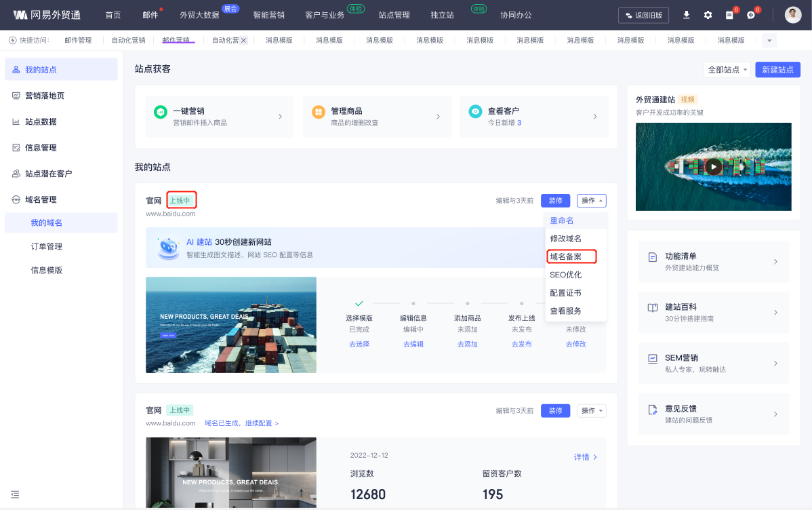Collapse the sidebar using bottom-left icon

[x=16, y=494]
